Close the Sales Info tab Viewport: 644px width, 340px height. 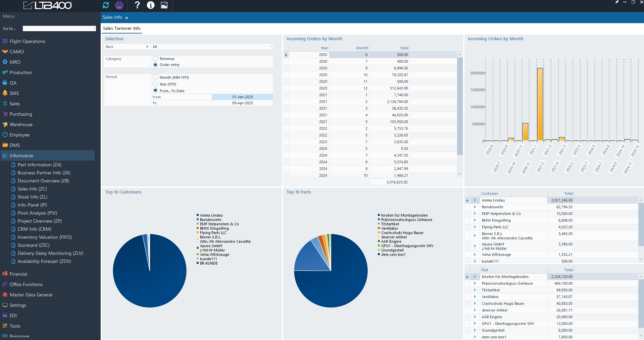pos(127,18)
